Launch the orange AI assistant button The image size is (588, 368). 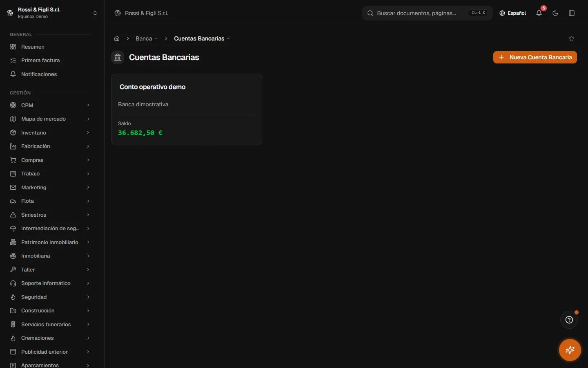(x=570, y=350)
